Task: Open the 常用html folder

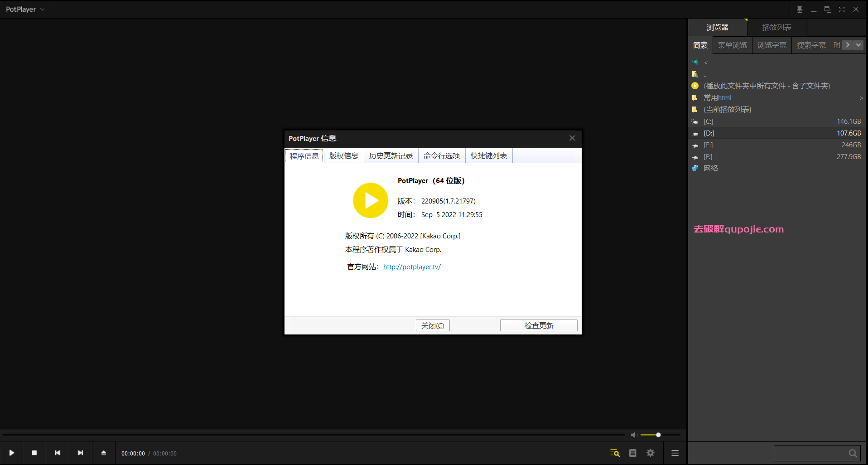Action: [777, 98]
